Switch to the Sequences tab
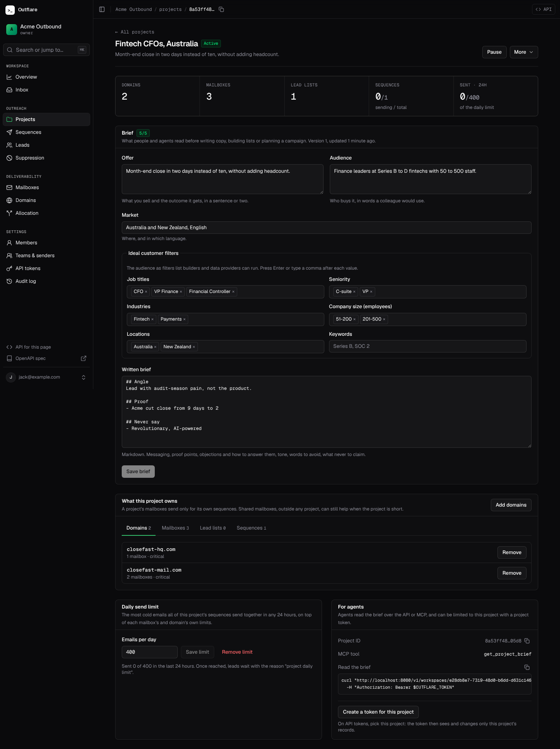The image size is (560, 749). pyautogui.click(x=251, y=528)
